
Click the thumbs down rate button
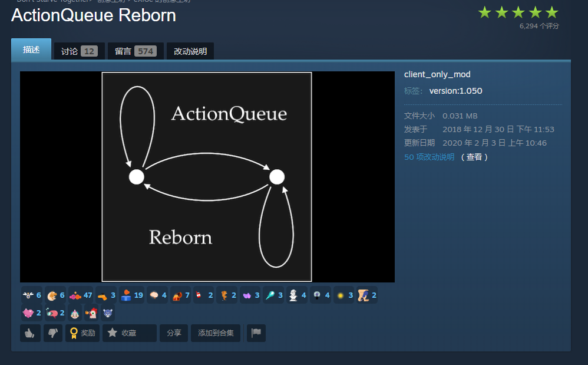click(52, 333)
